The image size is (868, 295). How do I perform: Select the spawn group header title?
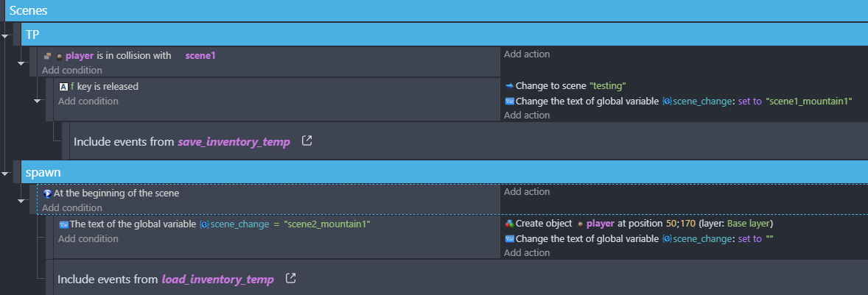coord(43,172)
